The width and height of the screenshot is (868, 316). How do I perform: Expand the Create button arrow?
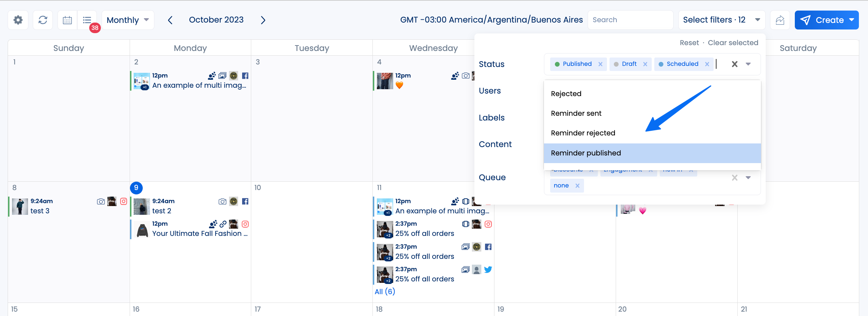pyautogui.click(x=852, y=20)
